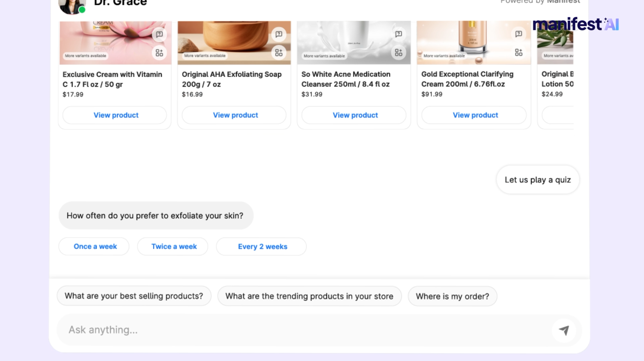Screen dimensions: 644x361
Task: Click the Where is my order suggestion
Action: tap(452, 296)
